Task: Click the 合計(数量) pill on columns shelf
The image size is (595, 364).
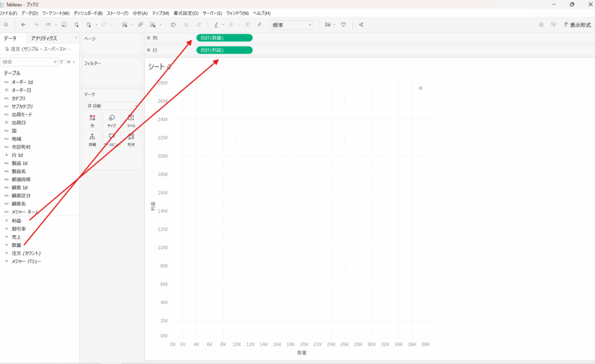Action: coord(224,38)
